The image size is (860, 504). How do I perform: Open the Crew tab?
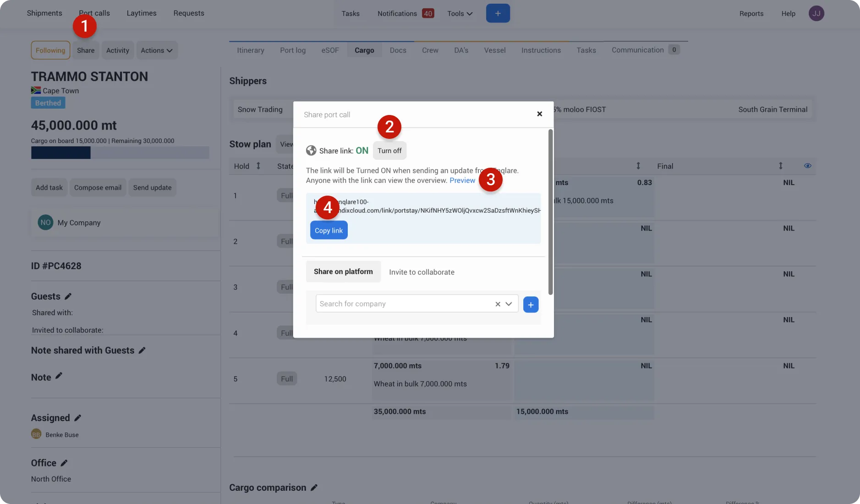point(430,50)
